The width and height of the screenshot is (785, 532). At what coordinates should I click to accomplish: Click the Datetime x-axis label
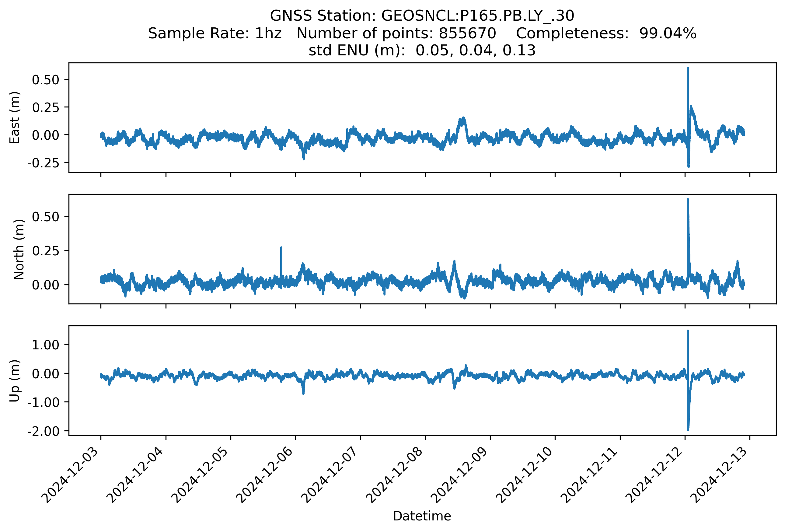[x=422, y=516]
